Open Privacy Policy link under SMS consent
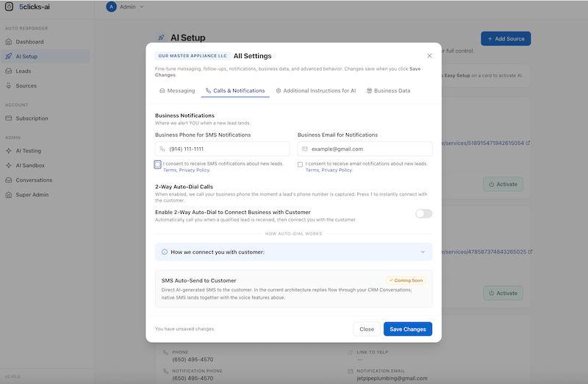 [x=194, y=170]
